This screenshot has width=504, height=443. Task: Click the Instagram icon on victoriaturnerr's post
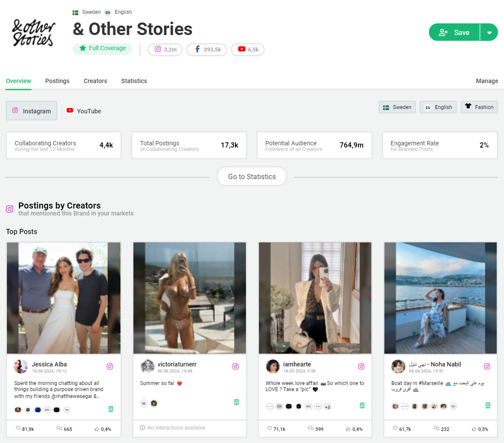point(236,366)
